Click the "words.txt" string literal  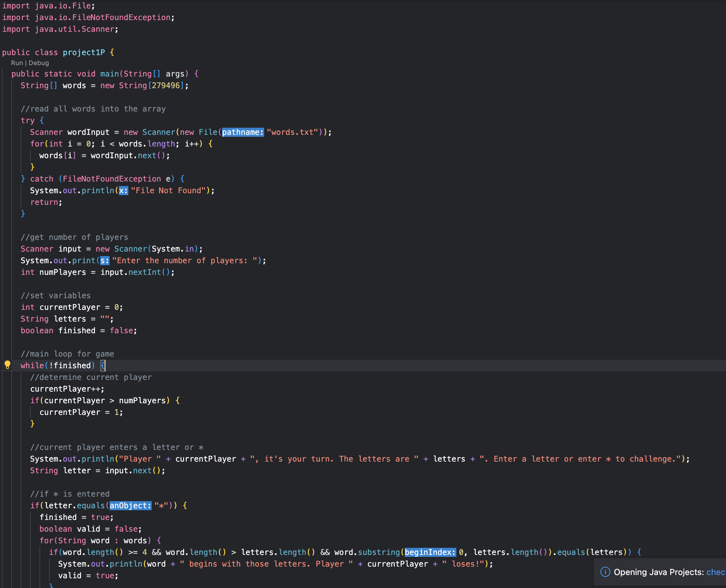[292, 132]
